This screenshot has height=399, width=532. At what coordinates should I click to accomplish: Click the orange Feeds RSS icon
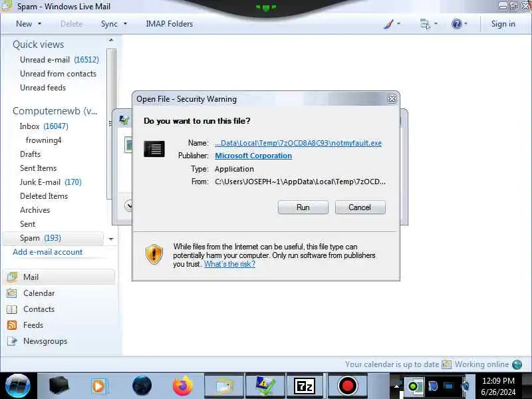coord(12,325)
